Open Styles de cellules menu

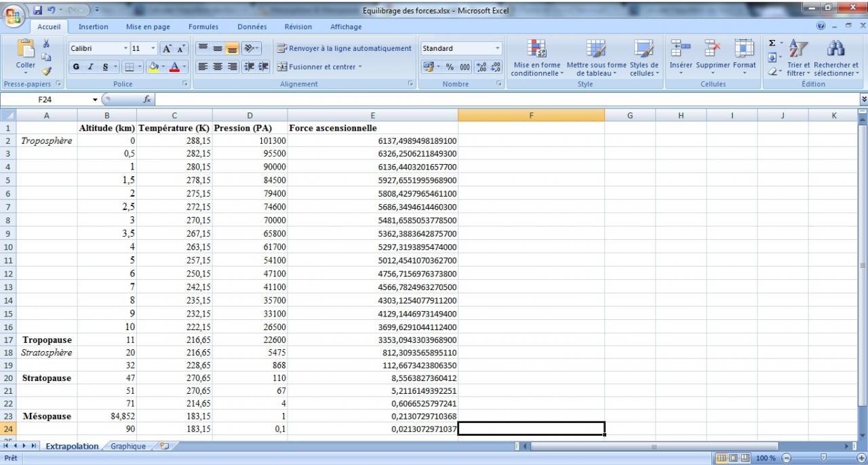point(644,58)
